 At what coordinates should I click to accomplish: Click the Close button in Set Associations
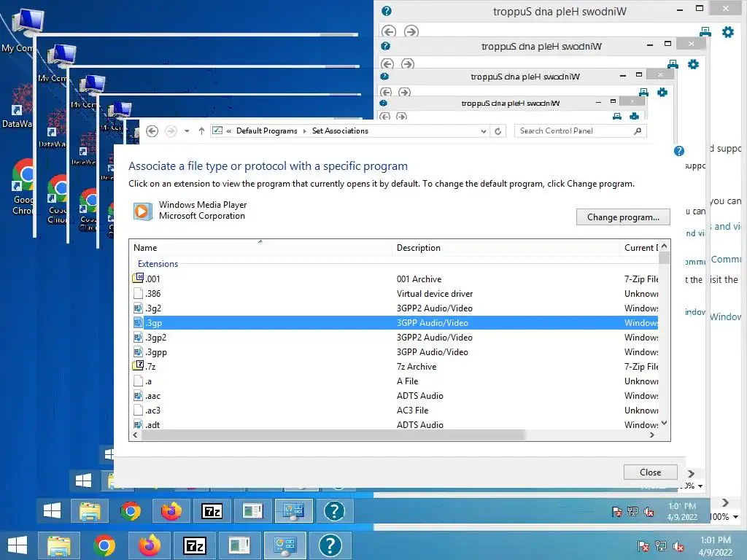click(x=650, y=472)
